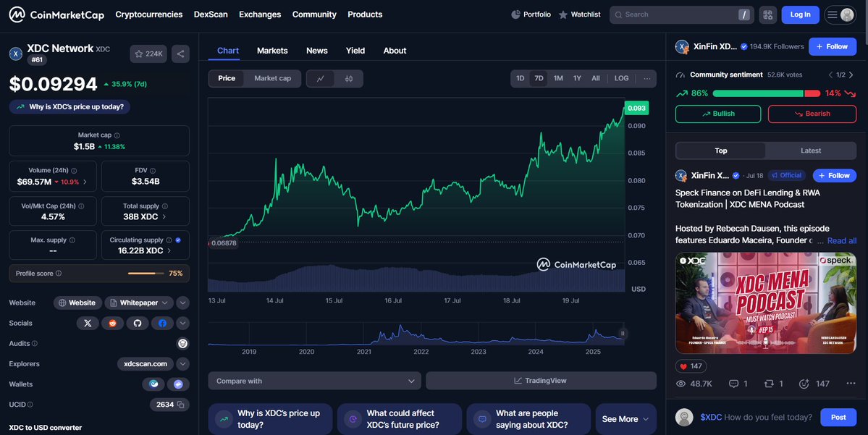Open the TradingView chart button
This screenshot has height=435, width=868.
(541, 381)
